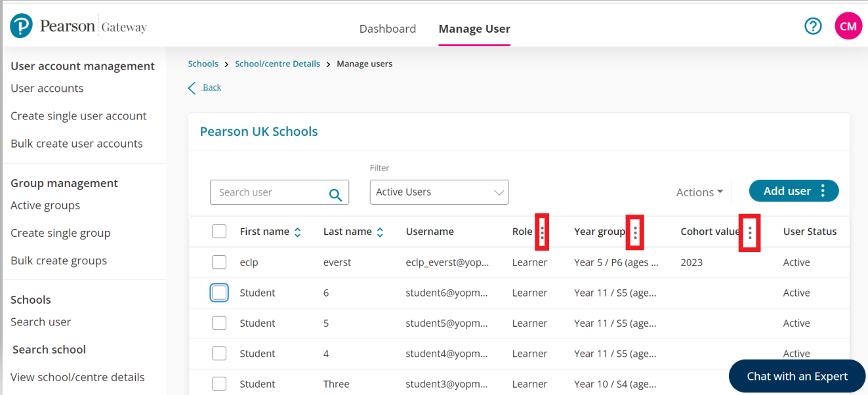The image size is (868, 395).
Task: Open Chat with an Expert
Action: (x=796, y=375)
